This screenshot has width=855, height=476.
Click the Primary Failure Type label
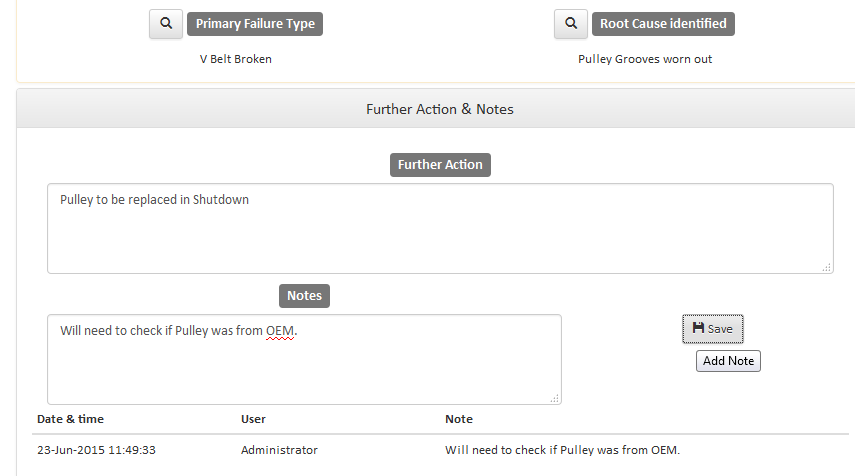coord(255,24)
